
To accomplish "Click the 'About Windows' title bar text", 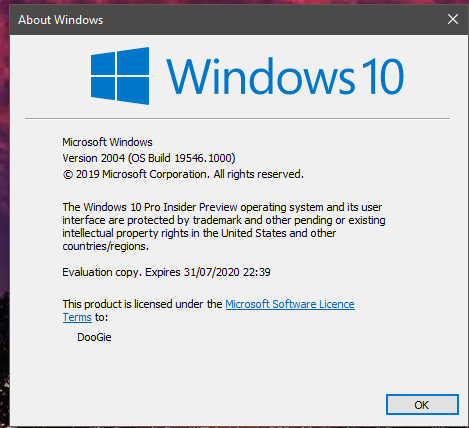I will pos(61,20).
